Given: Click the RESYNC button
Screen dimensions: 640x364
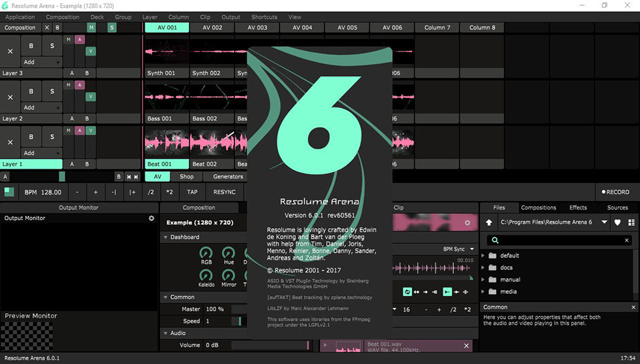Looking at the screenshot, I should click(224, 192).
